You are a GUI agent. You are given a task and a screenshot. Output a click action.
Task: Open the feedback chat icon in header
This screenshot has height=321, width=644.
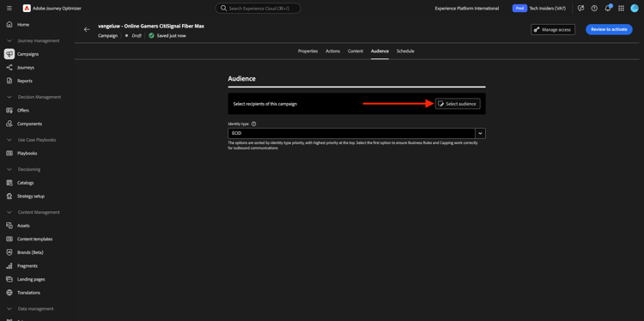coord(580,9)
